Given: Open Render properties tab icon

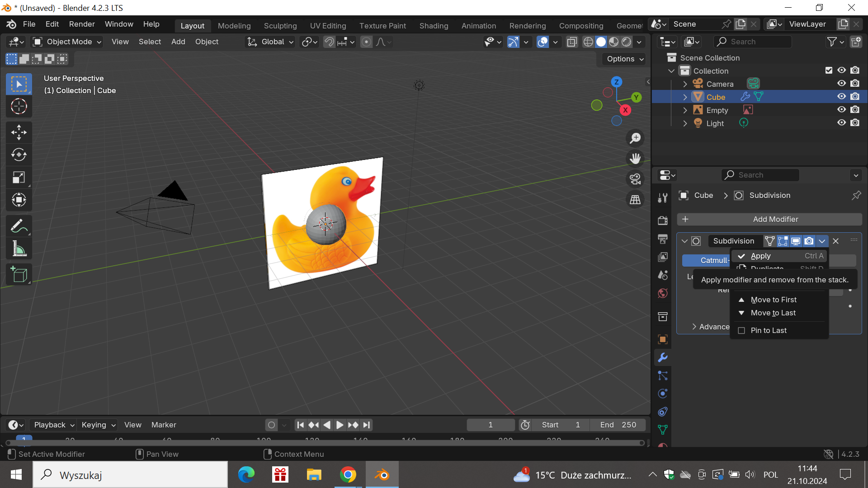Looking at the screenshot, I should coord(663,221).
